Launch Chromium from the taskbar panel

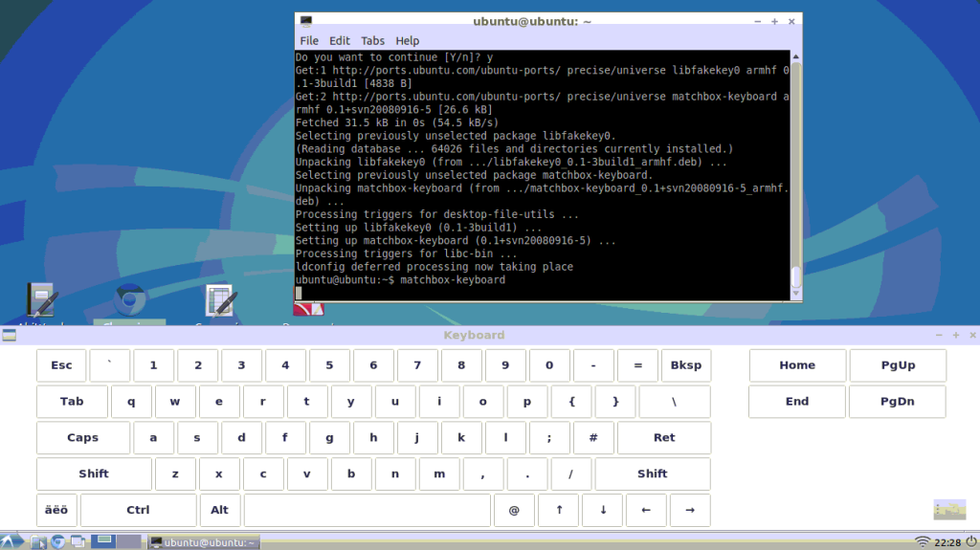[x=58, y=542]
